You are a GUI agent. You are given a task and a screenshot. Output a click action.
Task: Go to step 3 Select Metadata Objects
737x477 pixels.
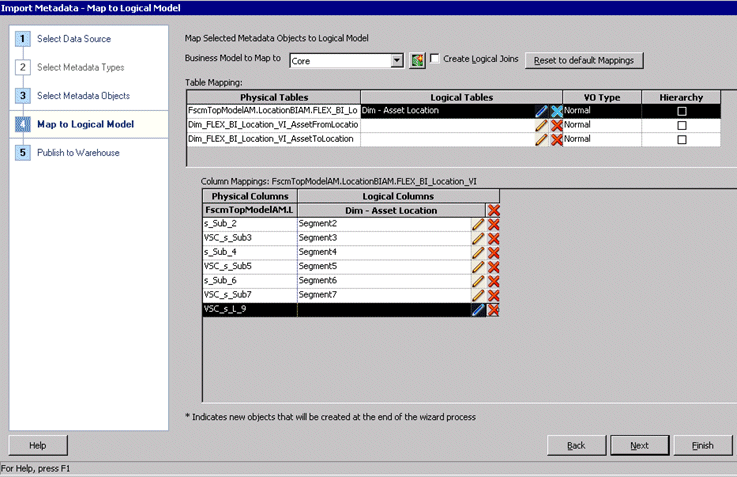coord(83,96)
